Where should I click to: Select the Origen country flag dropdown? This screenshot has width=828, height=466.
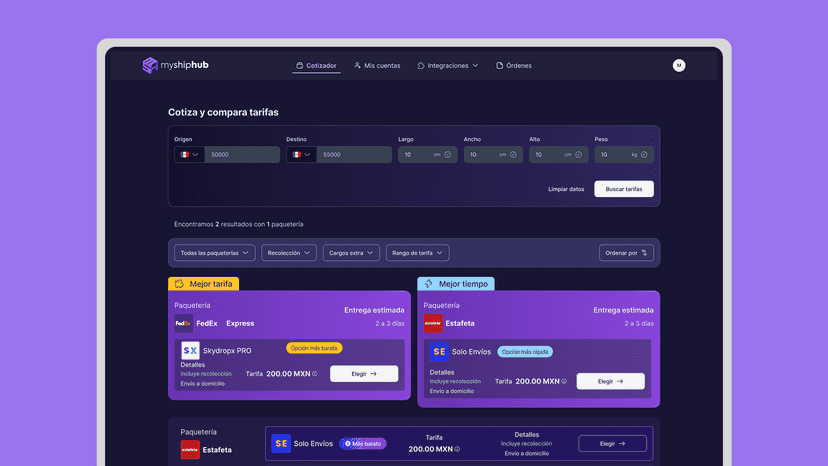189,155
